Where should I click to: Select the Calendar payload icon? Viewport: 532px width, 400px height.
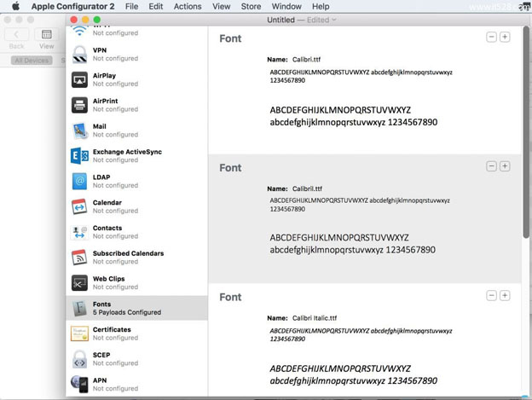pyautogui.click(x=80, y=206)
